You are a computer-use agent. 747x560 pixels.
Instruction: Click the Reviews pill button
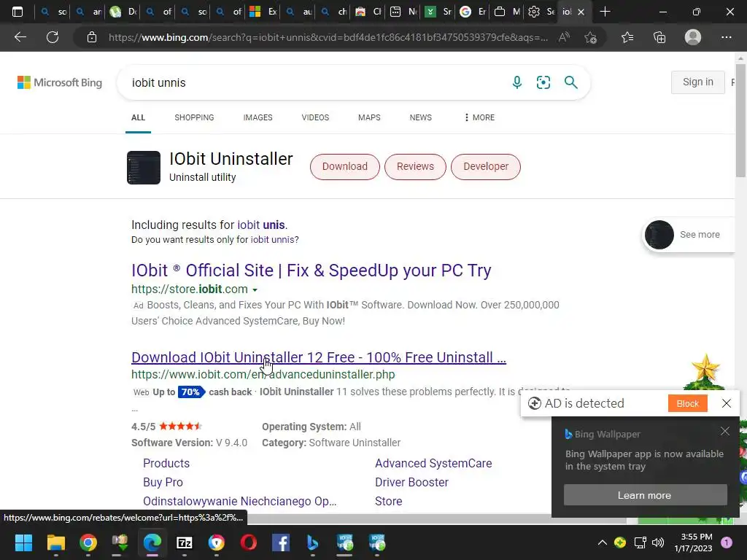click(x=415, y=167)
